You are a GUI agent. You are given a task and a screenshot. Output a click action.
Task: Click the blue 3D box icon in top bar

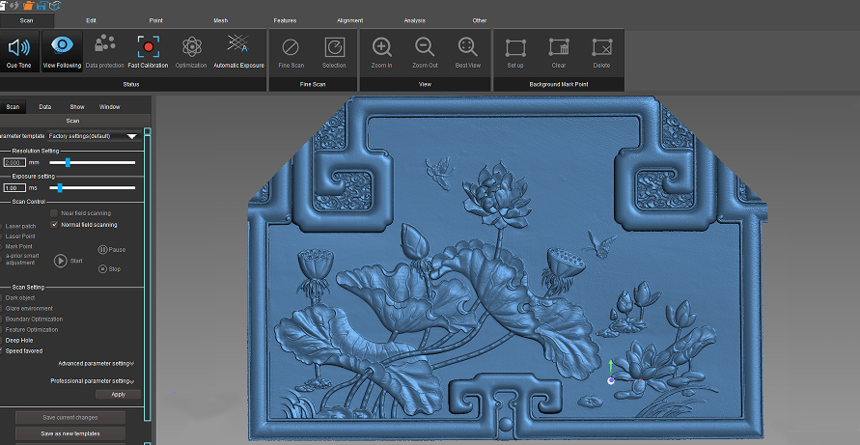pos(55,6)
